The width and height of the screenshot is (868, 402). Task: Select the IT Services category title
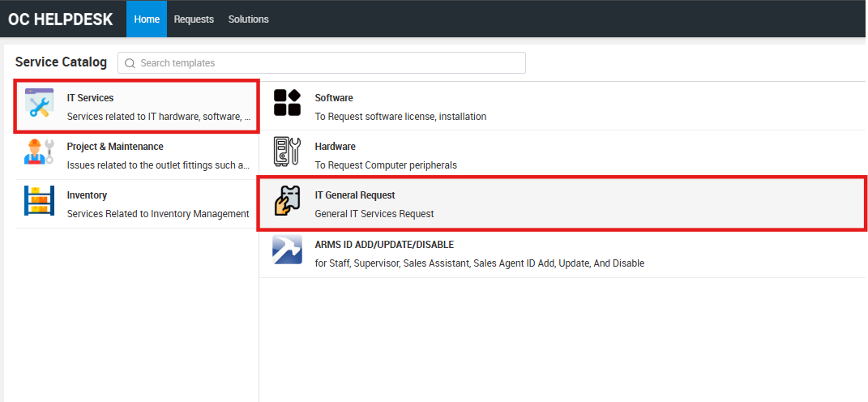(90, 98)
